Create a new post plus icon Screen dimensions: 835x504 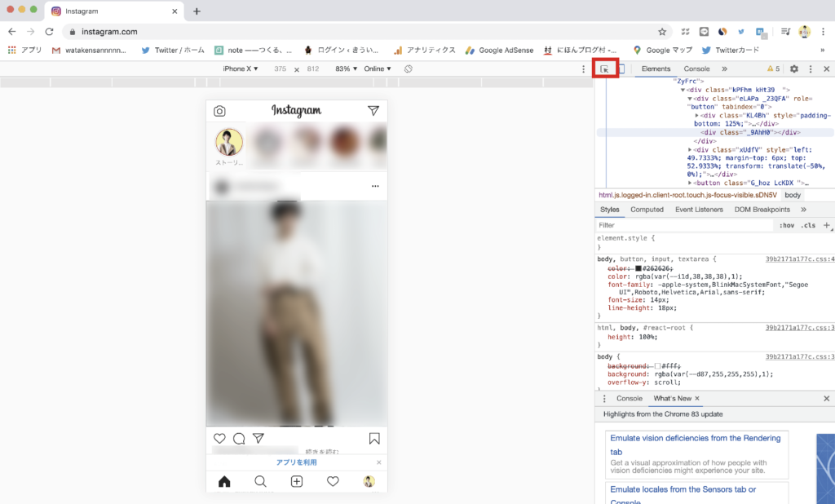point(297,482)
